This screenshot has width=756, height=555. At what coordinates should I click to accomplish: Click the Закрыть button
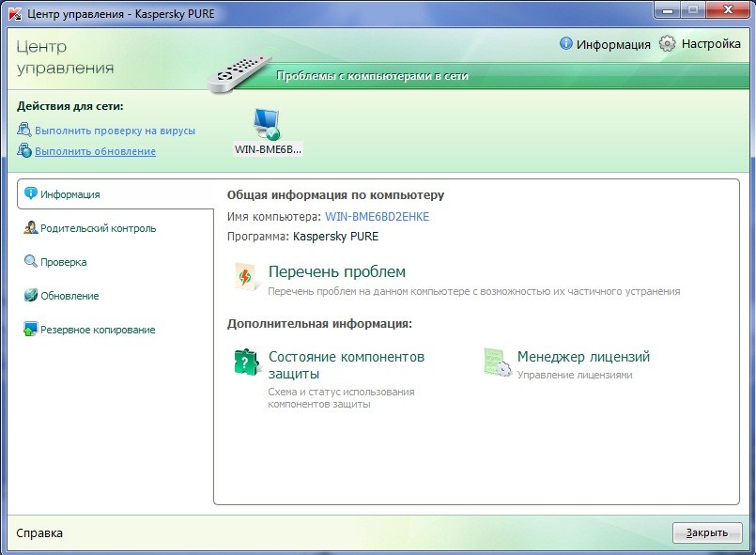click(x=707, y=532)
